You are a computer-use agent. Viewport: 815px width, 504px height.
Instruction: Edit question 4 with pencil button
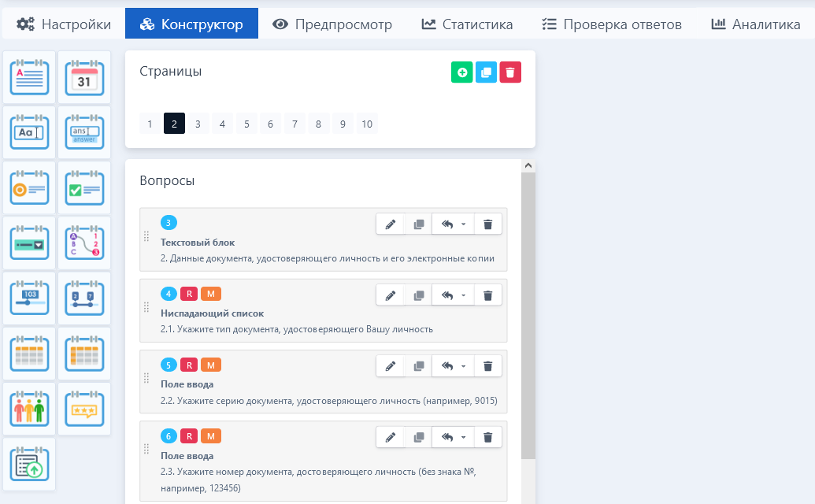pyautogui.click(x=390, y=295)
